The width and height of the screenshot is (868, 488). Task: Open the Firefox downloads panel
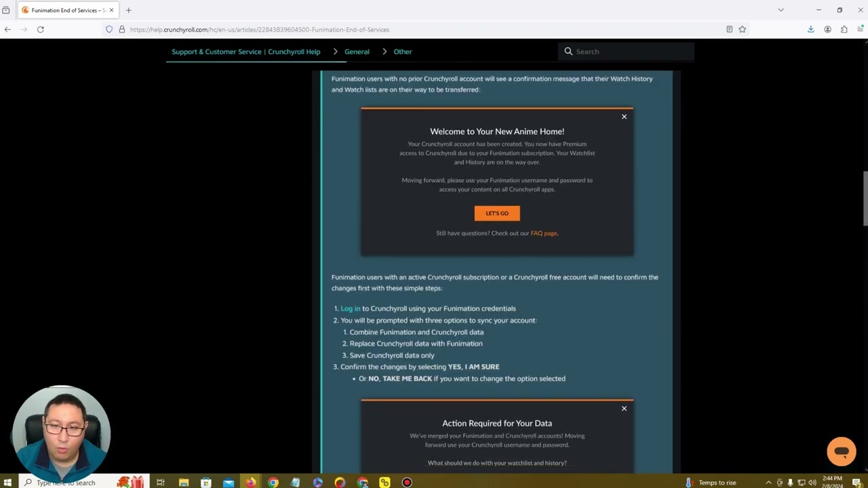(x=810, y=29)
